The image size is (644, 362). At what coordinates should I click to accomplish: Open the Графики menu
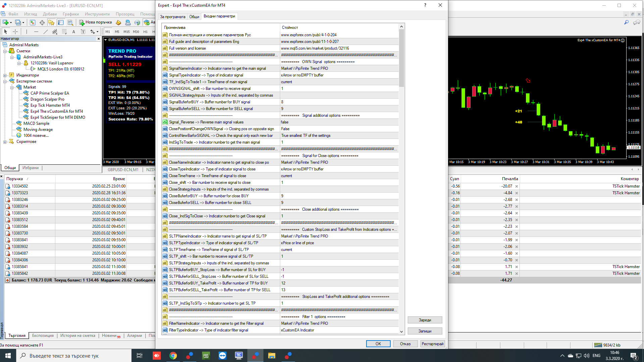[x=70, y=14]
